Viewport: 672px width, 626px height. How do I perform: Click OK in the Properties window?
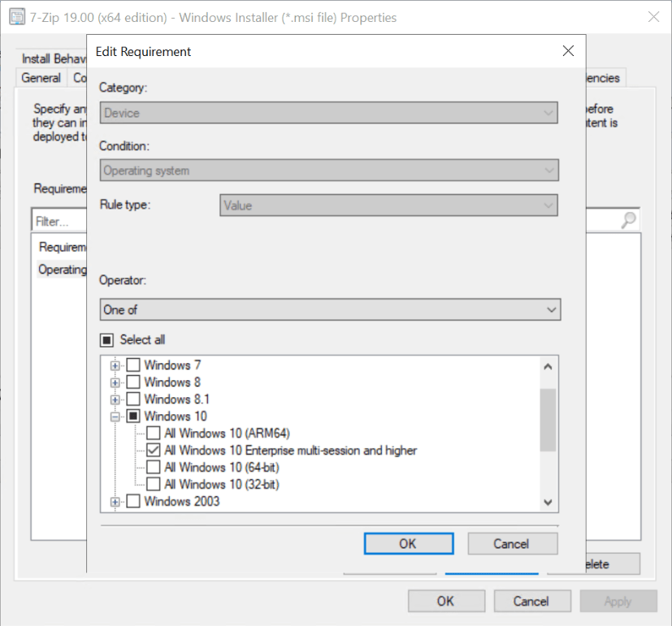tap(446, 601)
